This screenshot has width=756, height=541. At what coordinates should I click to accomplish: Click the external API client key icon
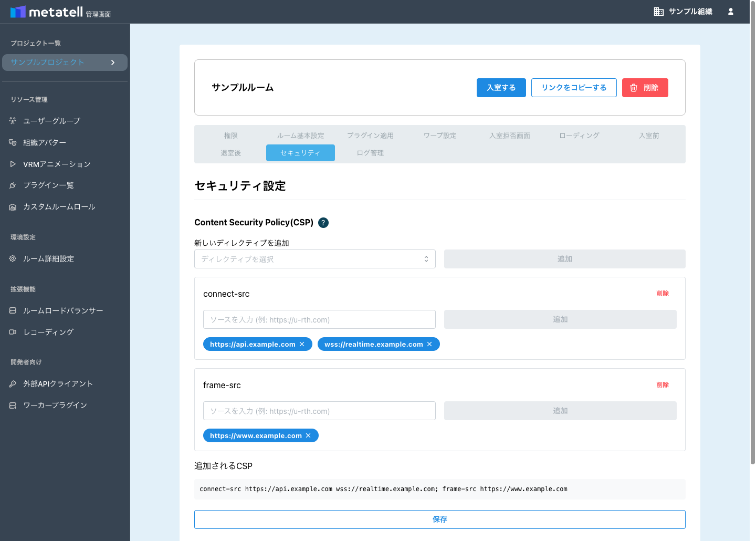pos(13,384)
